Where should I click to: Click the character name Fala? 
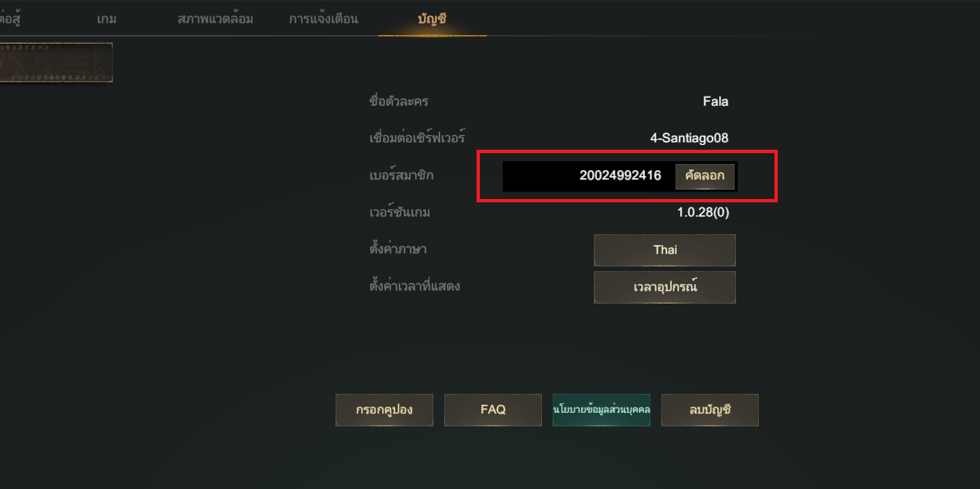click(715, 102)
